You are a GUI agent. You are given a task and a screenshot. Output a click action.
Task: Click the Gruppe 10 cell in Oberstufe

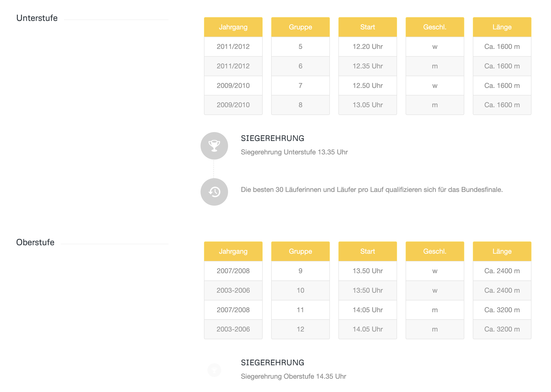300,290
